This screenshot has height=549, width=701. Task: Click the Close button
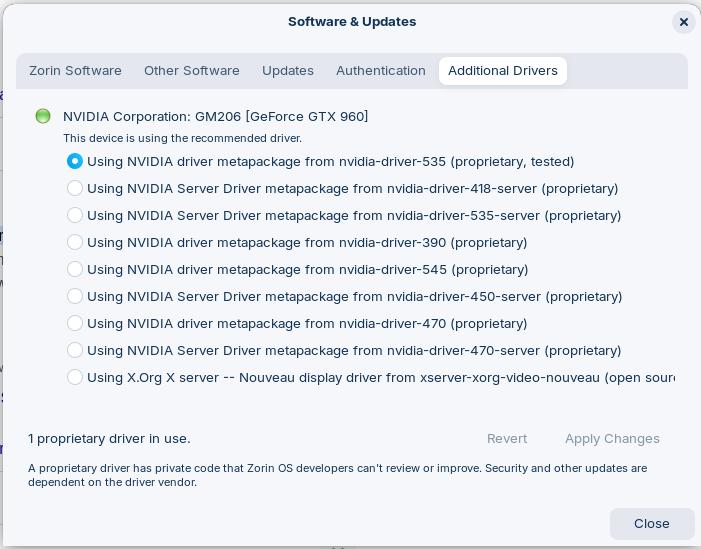tap(652, 524)
